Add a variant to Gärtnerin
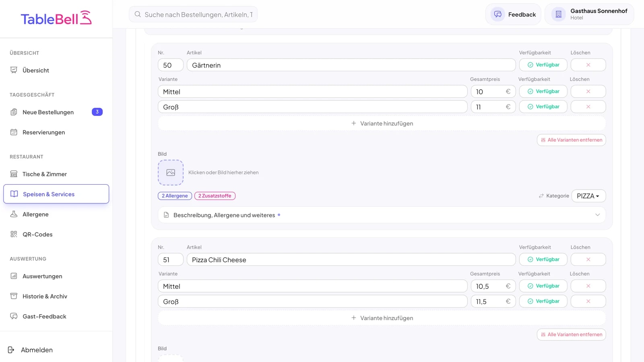The height and width of the screenshot is (362, 644). [x=382, y=123]
